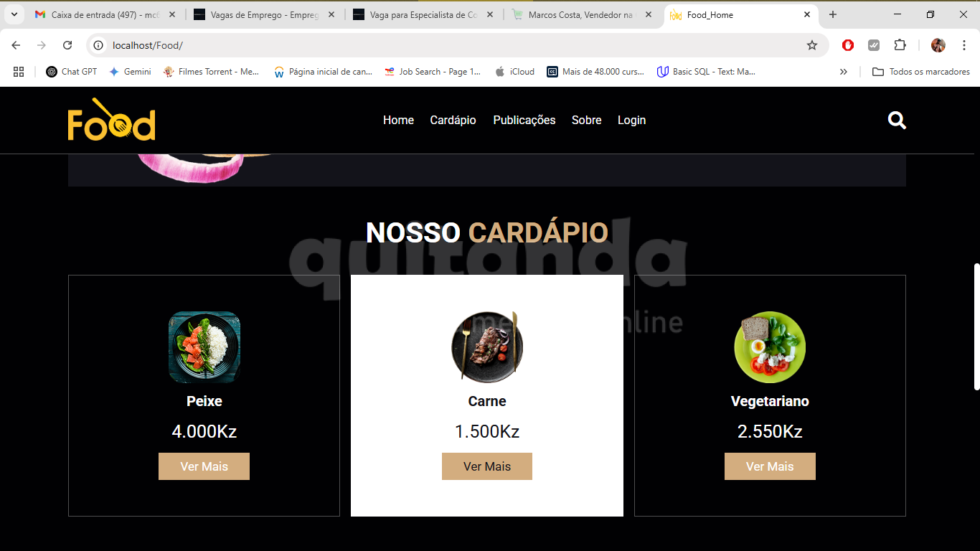Open the Cardápio navigation menu item

click(453, 120)
